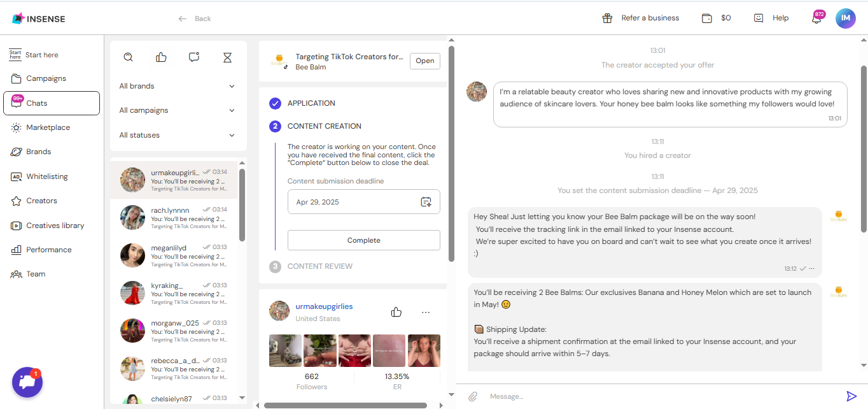Viewport: 868px width, 409px height.
Task: Open the morganw_025 chat
Action: (x=174, y=331)
